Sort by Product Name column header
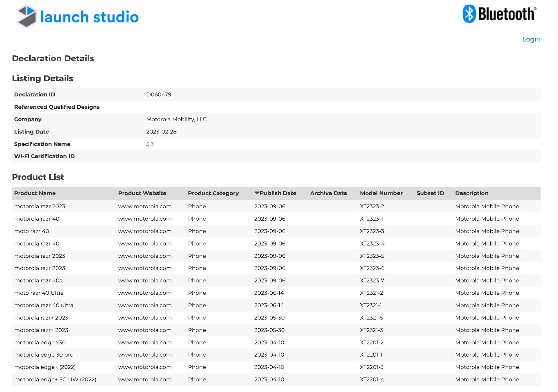Image resolution: width=558 pixels, height=392 pixels. (x=35, y=193)
